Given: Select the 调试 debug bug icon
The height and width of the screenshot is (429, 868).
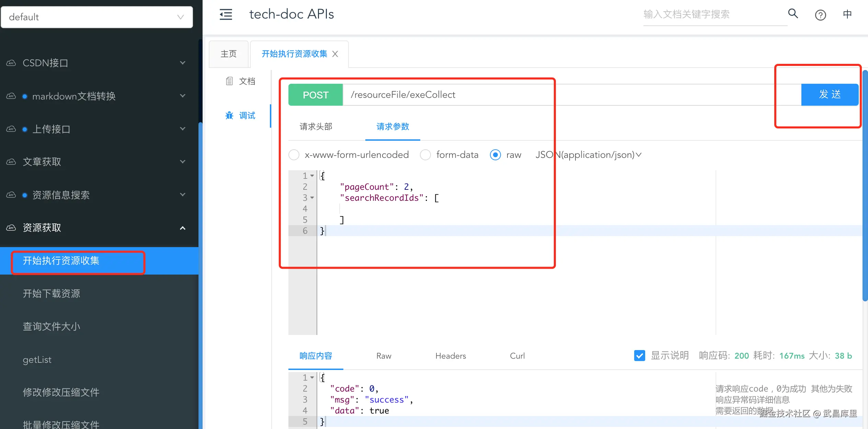Looking at the screenshot, I should [229, 116].
